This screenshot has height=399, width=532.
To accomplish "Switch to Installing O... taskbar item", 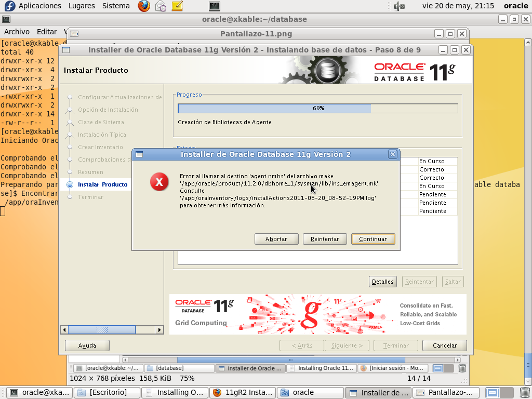I will click(x=175, y=393).
